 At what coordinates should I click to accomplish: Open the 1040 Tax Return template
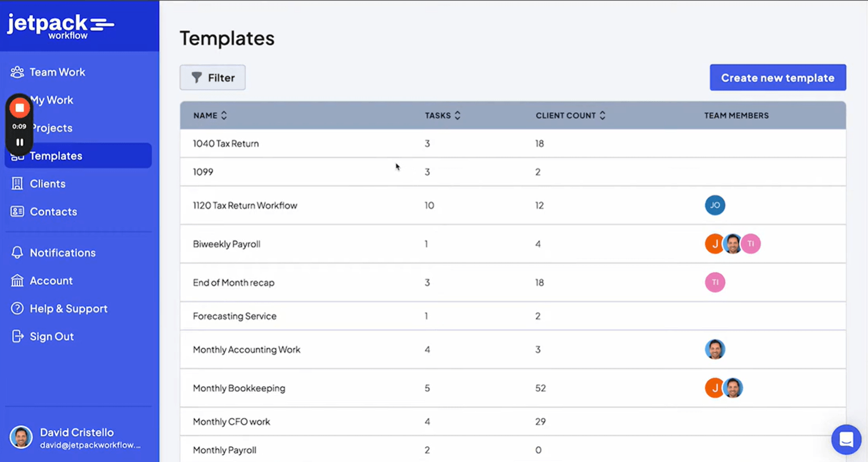(x=226, y=144)
